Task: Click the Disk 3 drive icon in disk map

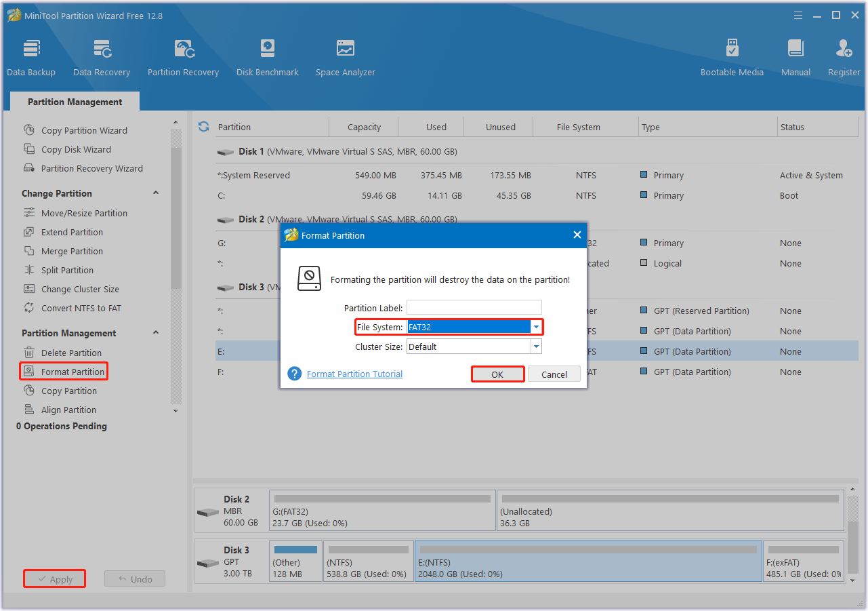Action: (208, 564)
